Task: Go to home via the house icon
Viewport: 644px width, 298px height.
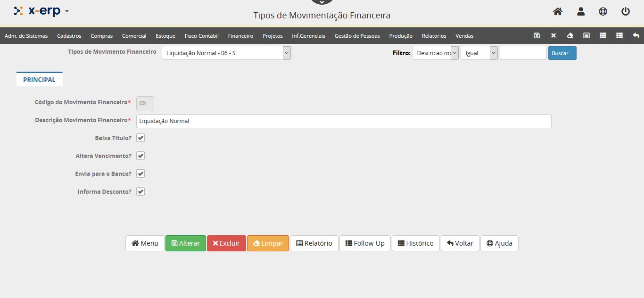Action: pyautogui.click(x=558, y=11)
